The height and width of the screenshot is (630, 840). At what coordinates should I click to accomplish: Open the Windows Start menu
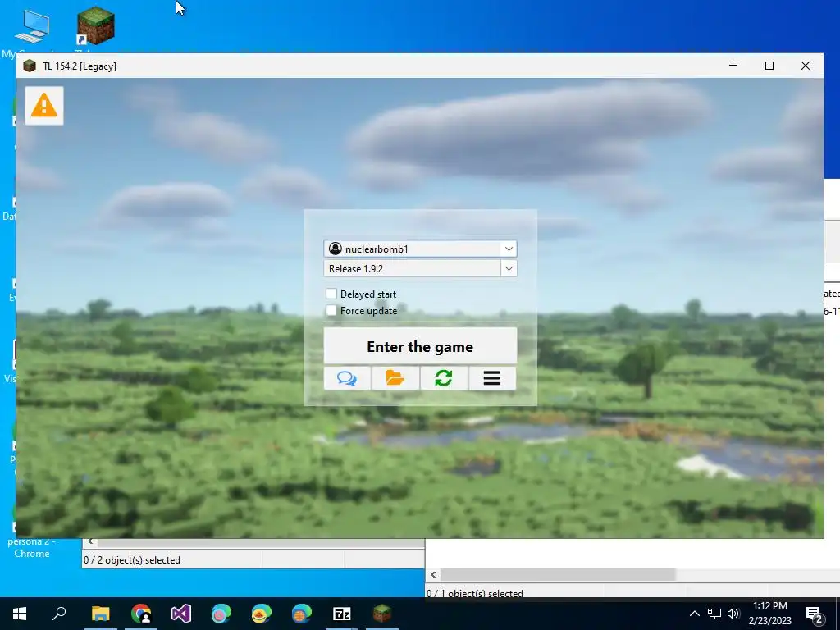click(20, 614)
